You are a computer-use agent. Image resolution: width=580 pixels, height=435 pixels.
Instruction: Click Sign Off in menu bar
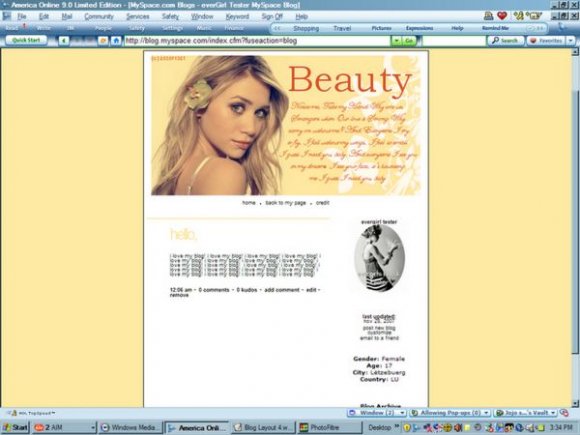(272, 16)
